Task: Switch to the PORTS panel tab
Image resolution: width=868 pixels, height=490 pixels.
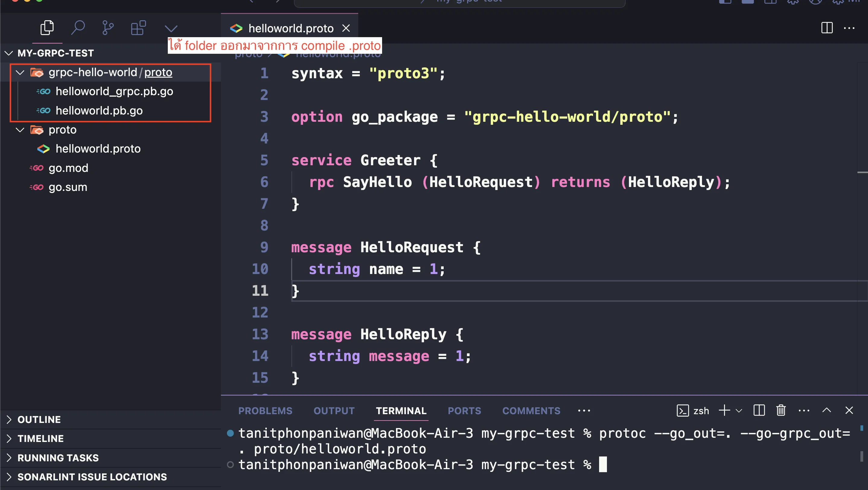Action: coord(464,411)
